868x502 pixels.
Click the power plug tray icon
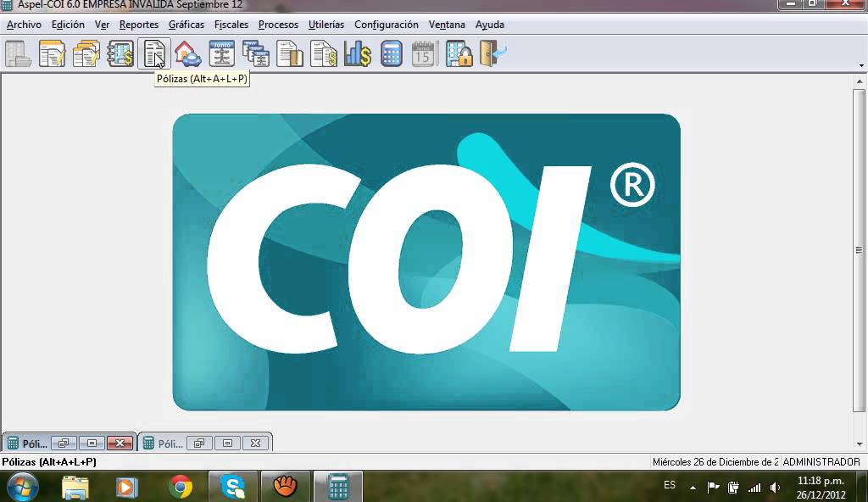click(x=733, y=488)
